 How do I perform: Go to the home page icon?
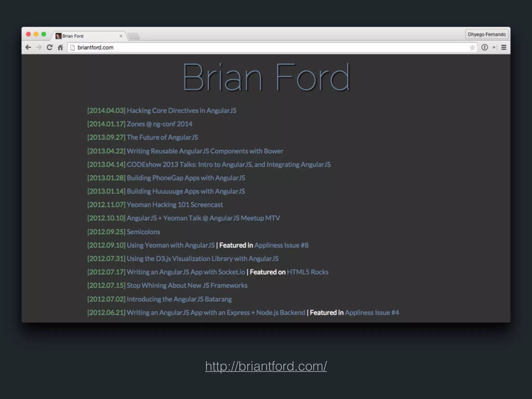point(60,47)
